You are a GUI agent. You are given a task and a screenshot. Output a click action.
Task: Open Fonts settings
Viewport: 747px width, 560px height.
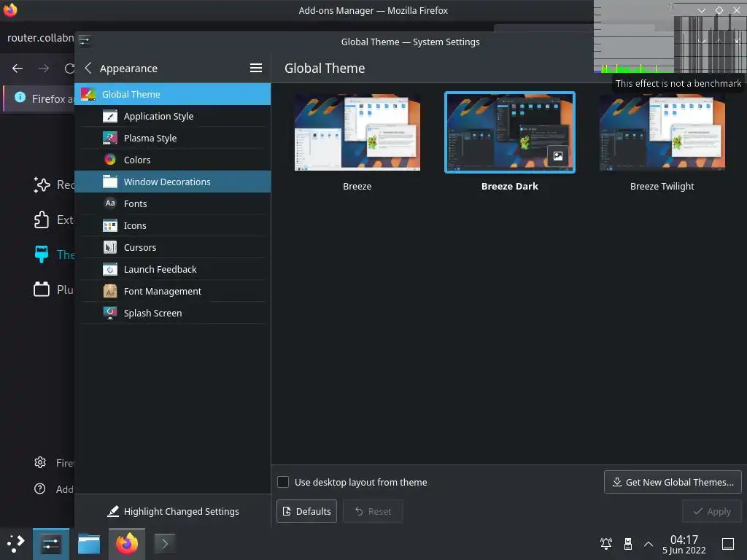pos(172,204)
